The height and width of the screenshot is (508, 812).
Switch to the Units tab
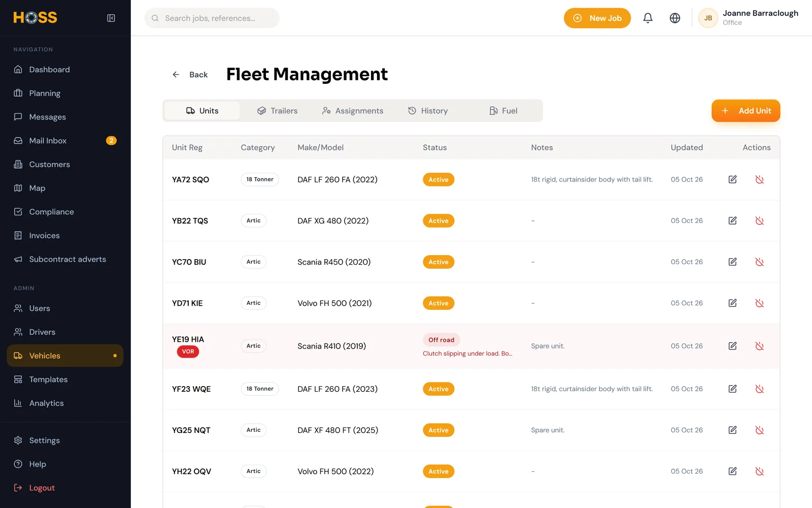(x=202, y=111)
